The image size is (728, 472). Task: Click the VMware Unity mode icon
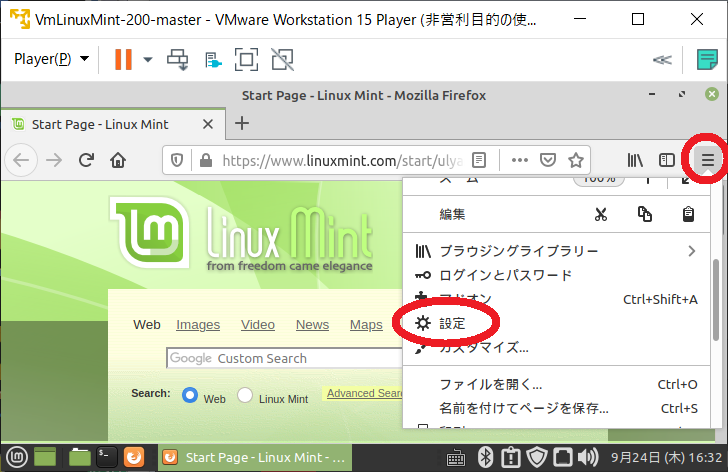(282, 59)
